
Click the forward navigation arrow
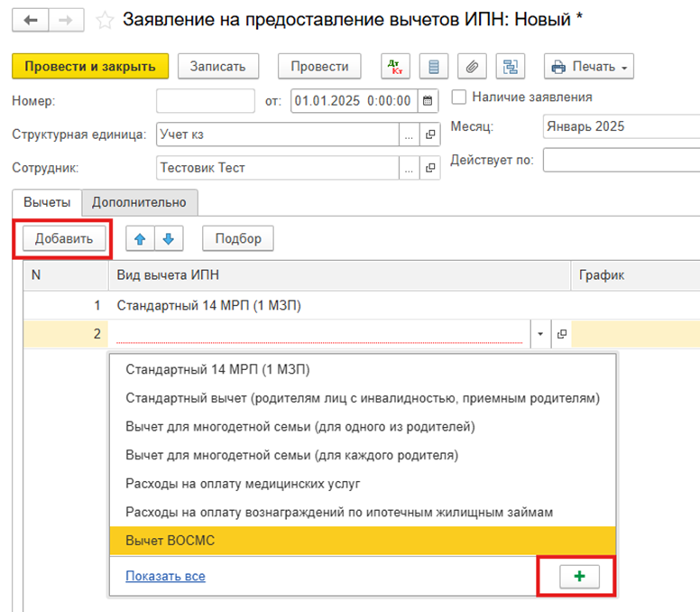tap(66, 19)
